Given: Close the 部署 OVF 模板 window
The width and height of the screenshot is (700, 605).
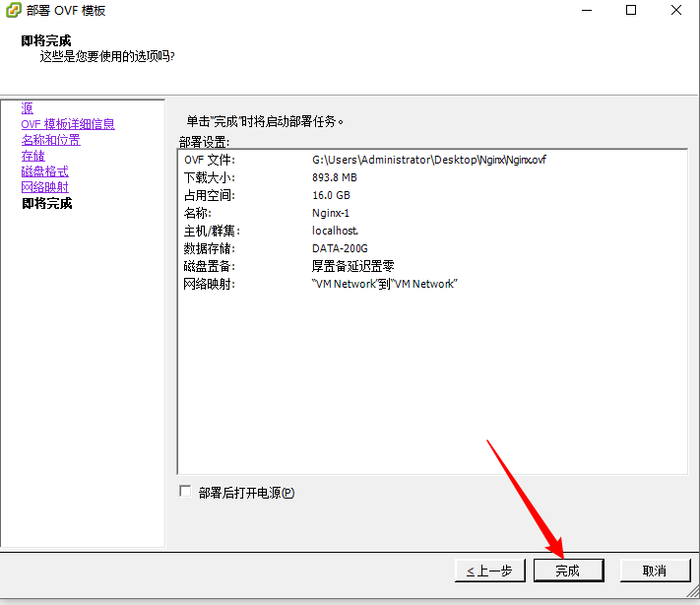Looking at the screenshot, I should tap(676, 10).
